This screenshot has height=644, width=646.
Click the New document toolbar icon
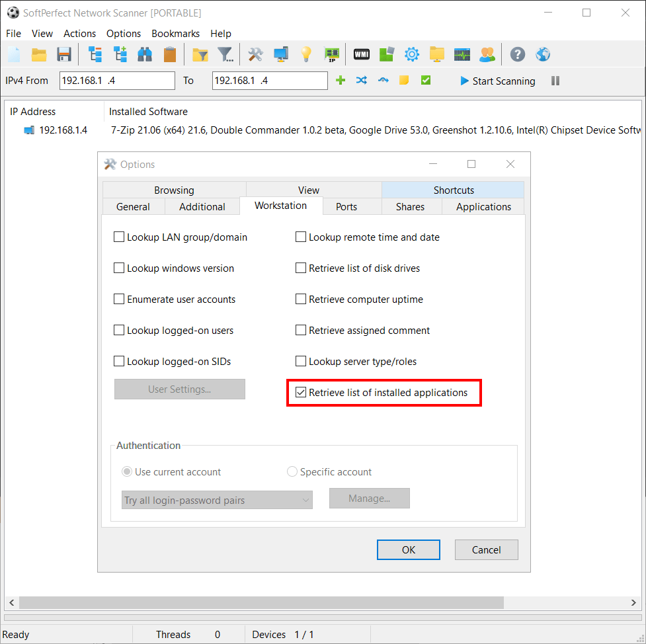(x=14, y=54)
